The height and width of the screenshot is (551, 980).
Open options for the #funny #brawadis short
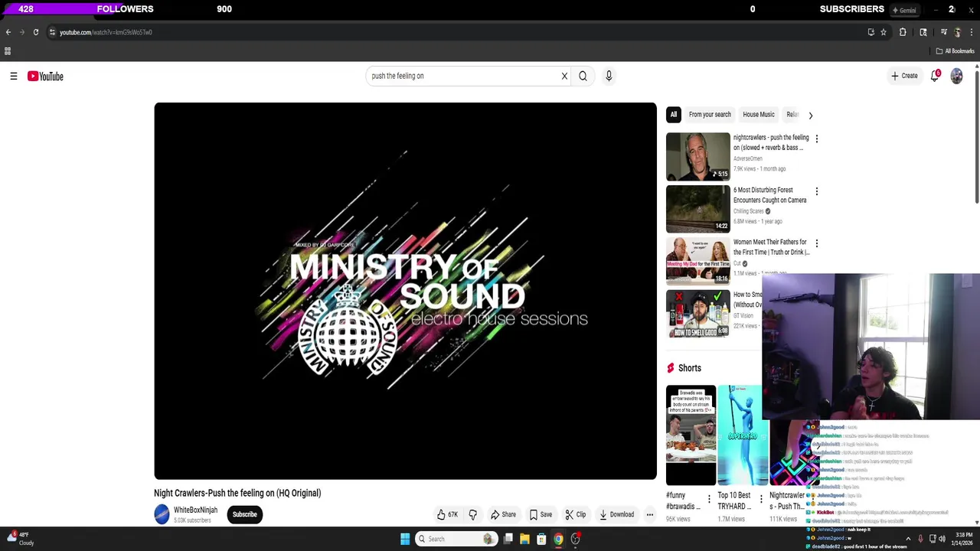pos(709,499)
